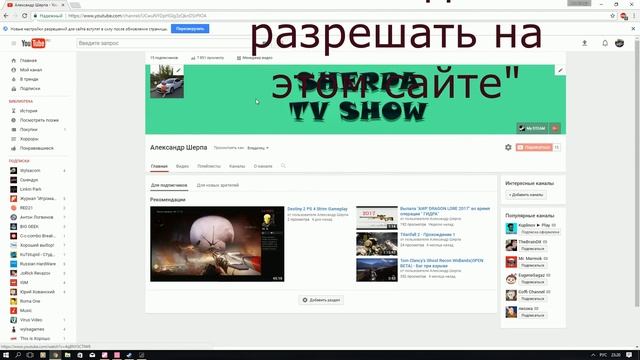Open the YouTube hamburger guide menu
The height and width of the screenshot is (360, 640).
(x=13, y=43)
